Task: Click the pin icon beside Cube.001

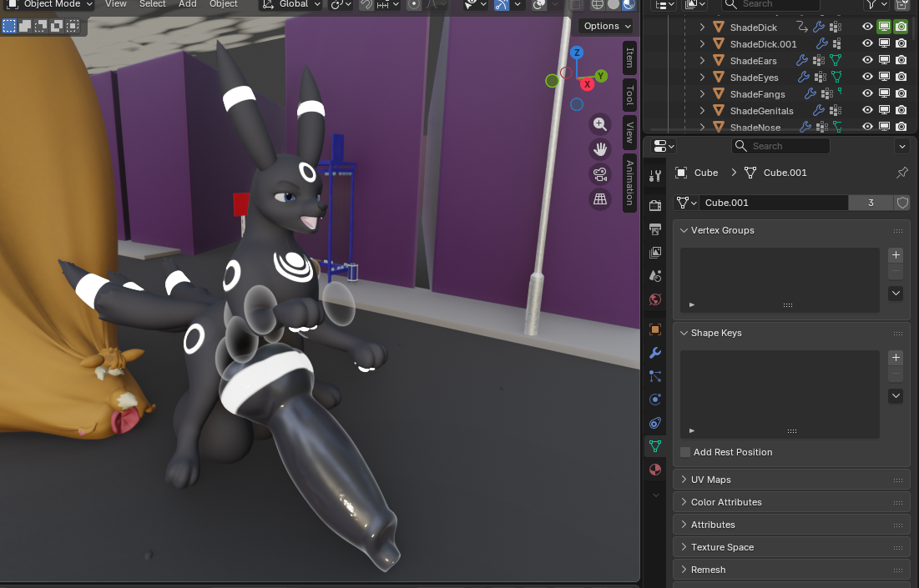Action: click(901, 173)
